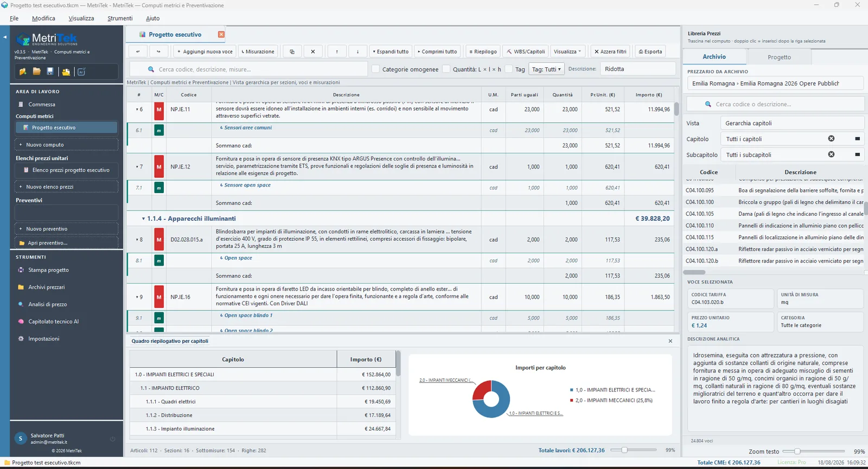868x469 pixels.
Task: Click the undo arrow button
Action: pos(138,52)
